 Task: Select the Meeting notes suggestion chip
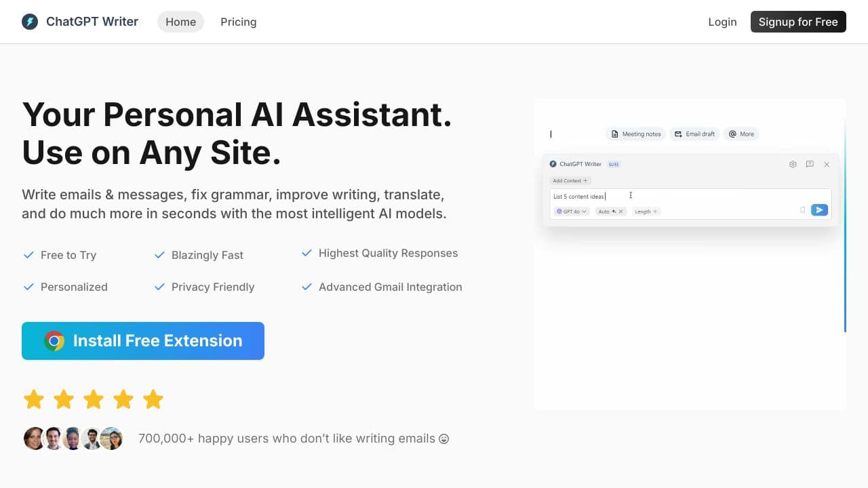[x=635, y=134]
